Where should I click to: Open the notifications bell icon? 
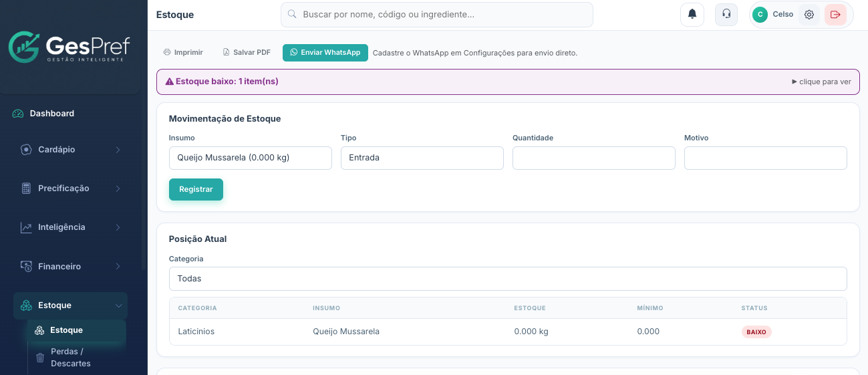point(692,14)
